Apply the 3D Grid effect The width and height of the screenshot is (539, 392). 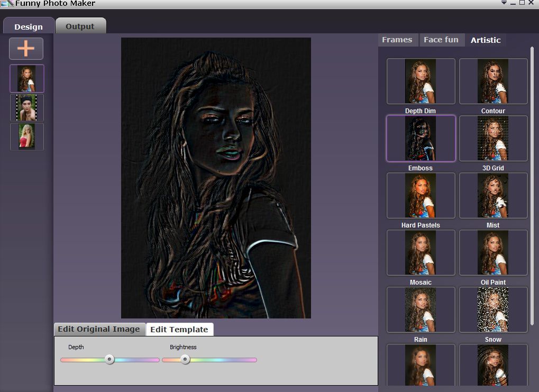(x=494, y=138)
